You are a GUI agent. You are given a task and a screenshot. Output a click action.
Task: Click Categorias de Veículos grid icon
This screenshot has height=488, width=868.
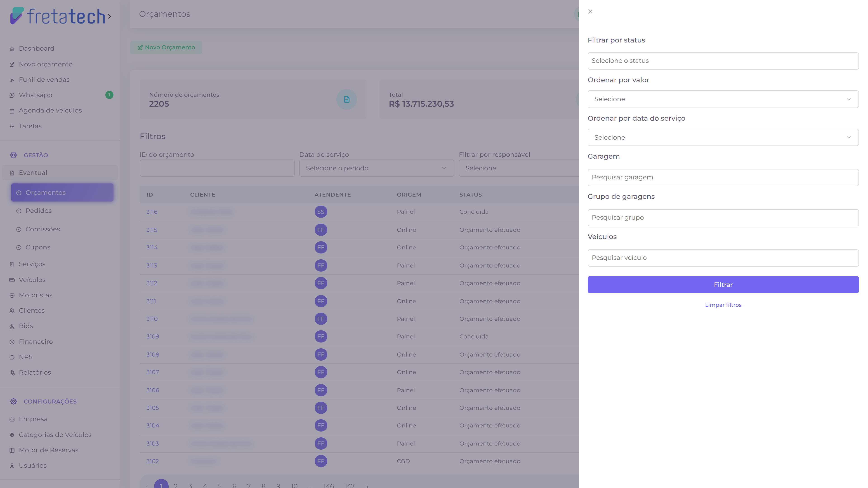(12, 435)
